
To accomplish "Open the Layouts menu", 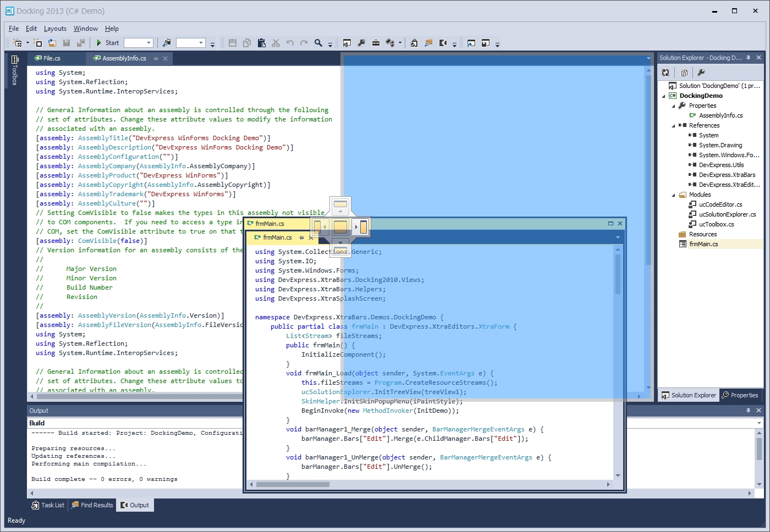I will click(55, 29).
